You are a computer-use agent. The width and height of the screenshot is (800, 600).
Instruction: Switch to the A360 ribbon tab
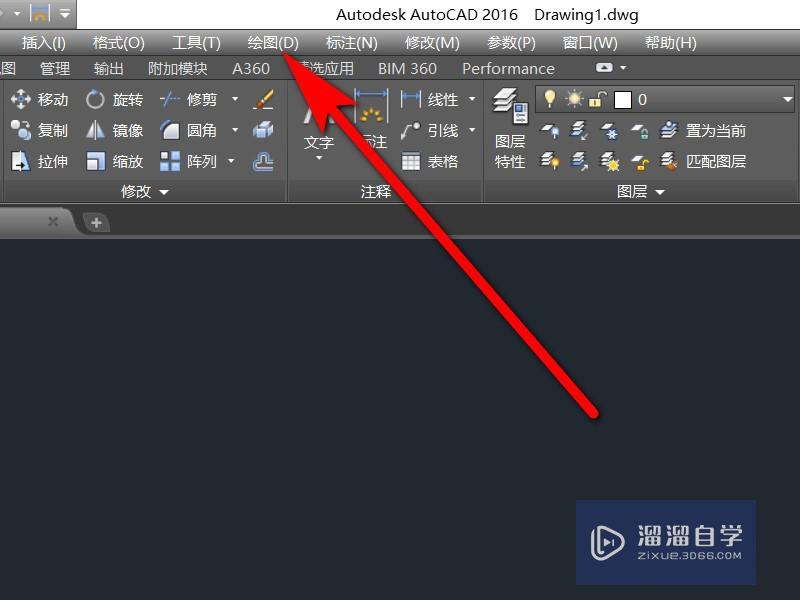(x=251, y=68)
